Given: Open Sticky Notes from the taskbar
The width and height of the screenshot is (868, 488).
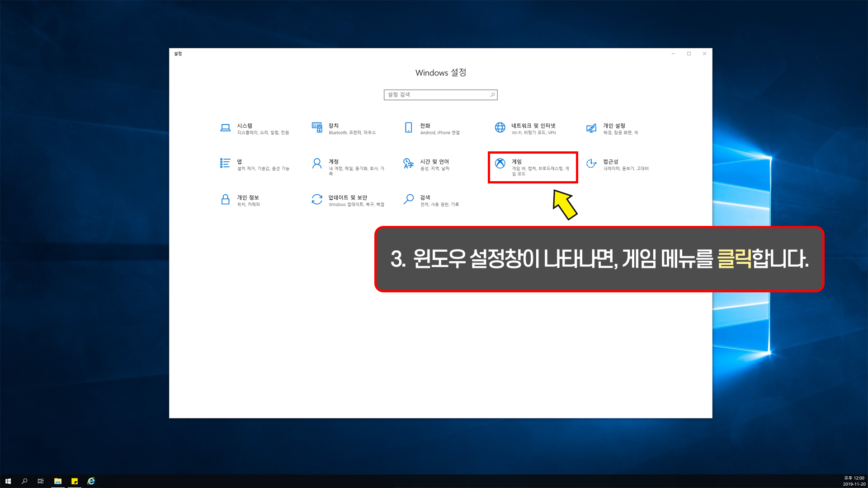Looking at the screenshot, I should [x=75, y=481].
